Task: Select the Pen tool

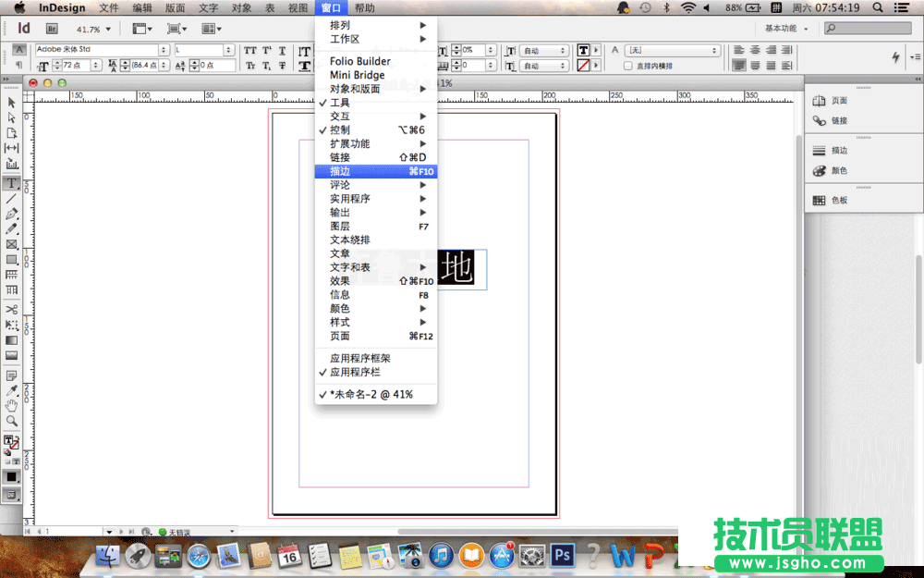Action: coord(11,214)
